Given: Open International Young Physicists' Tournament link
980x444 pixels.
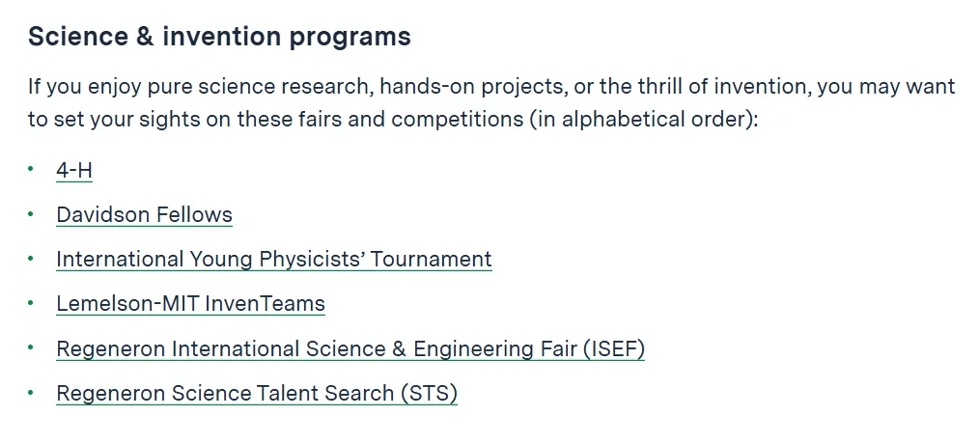Looking at the screenshot, I should coord(273,259).
